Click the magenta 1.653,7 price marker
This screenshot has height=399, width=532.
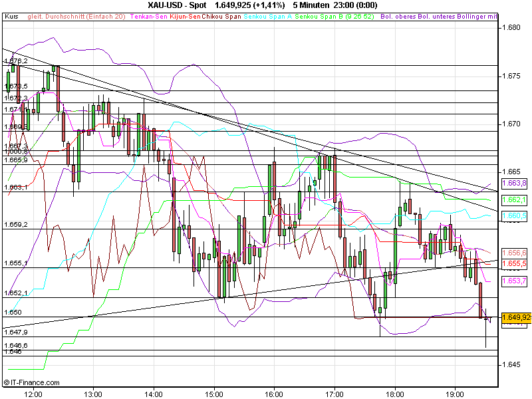pos(513,279)
